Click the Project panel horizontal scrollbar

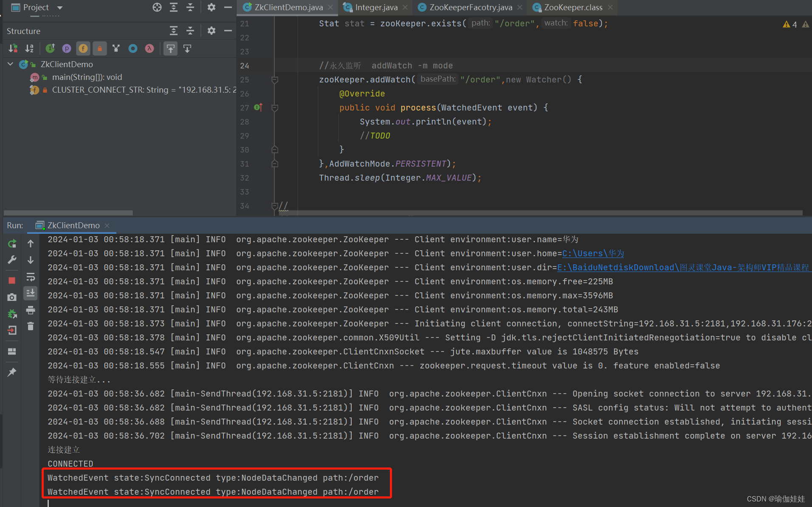[x=68, y=212]
